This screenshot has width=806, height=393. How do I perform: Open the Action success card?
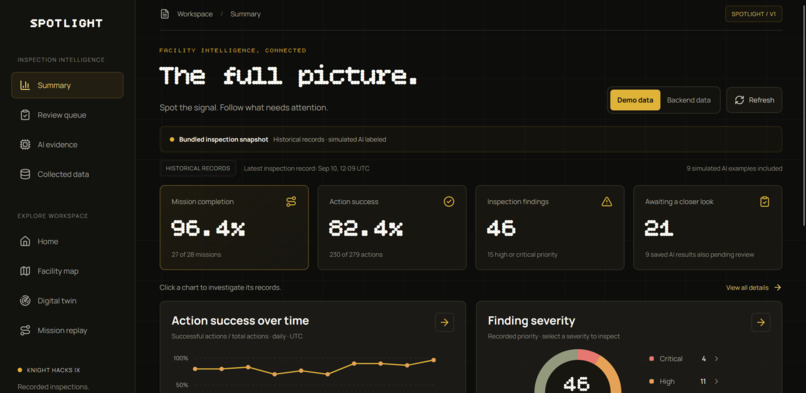tap(392, 228)
